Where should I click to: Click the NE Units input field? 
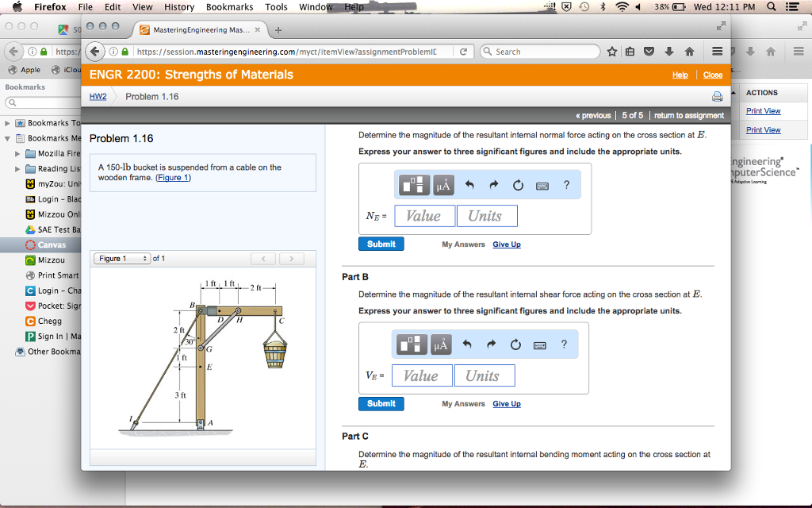tap(487, 216)
